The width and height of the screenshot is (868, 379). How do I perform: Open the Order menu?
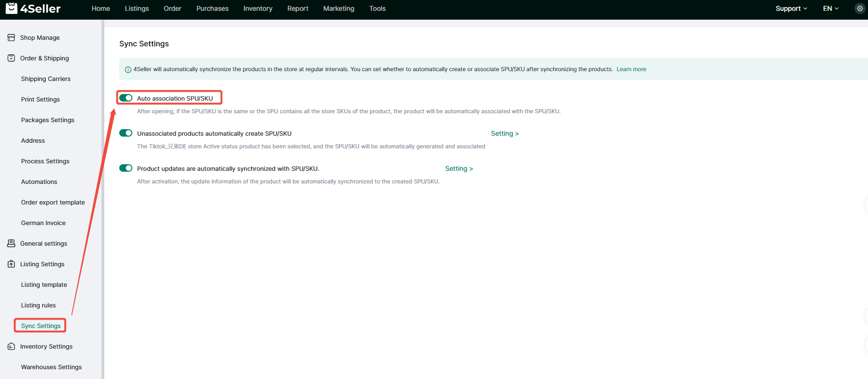[173, 8]
